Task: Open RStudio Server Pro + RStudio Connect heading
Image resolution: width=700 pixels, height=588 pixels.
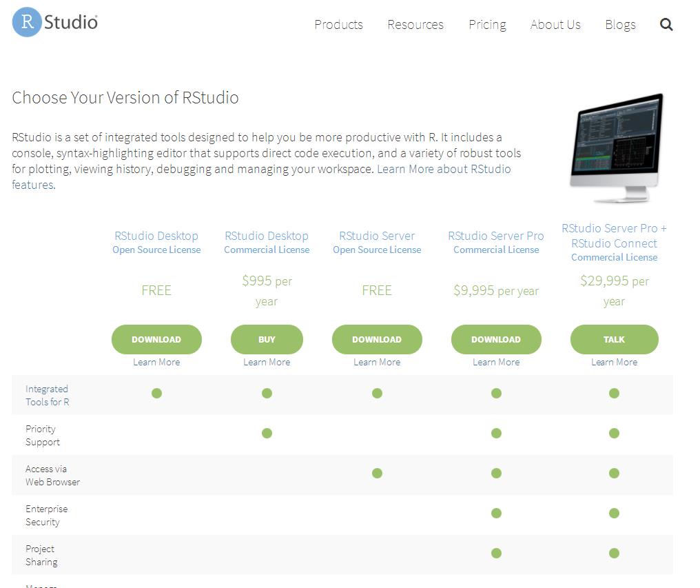Action: pyautogui.click(x=614, y=242)
